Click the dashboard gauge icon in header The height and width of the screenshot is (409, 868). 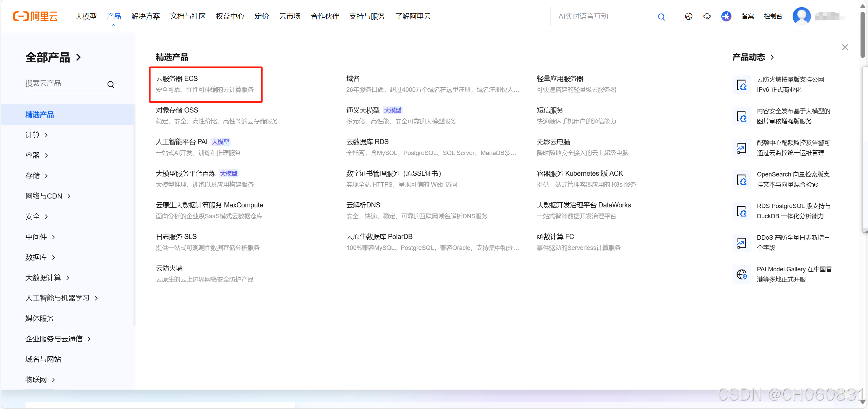[x=688, y=16]
